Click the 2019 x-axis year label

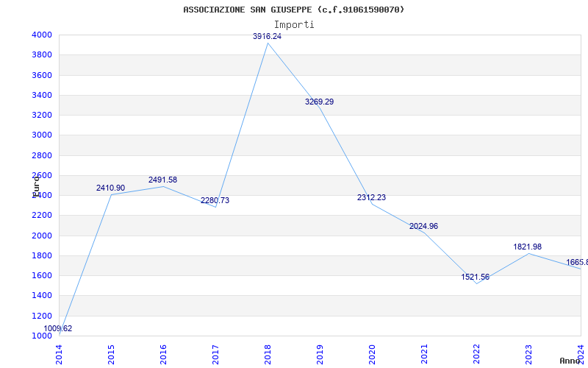pos(320,354)
